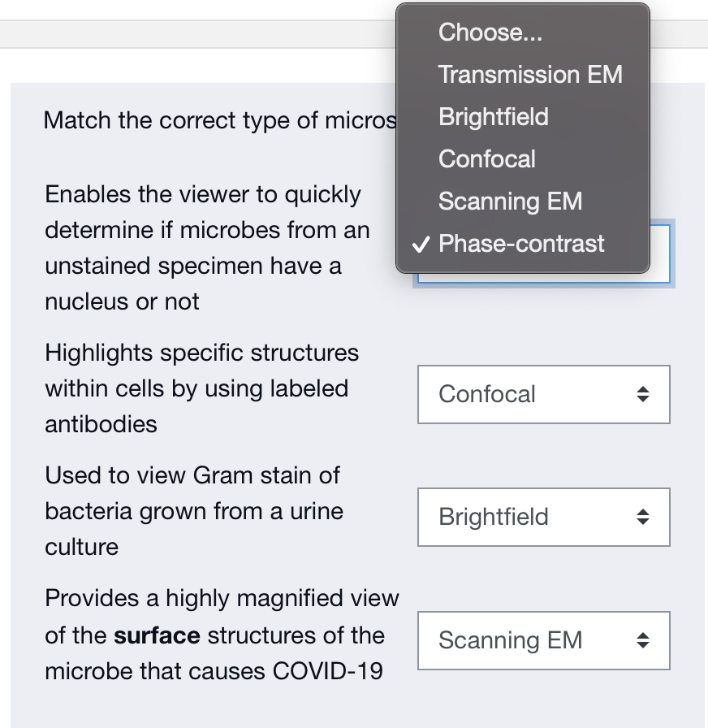Select Confocal from the open menu list

coord(487,159)
